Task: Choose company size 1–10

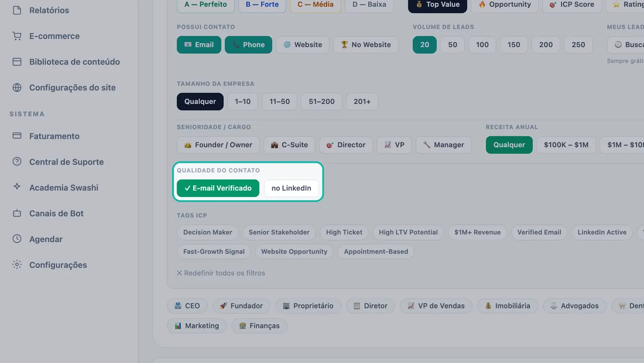Action: (243, 101)
